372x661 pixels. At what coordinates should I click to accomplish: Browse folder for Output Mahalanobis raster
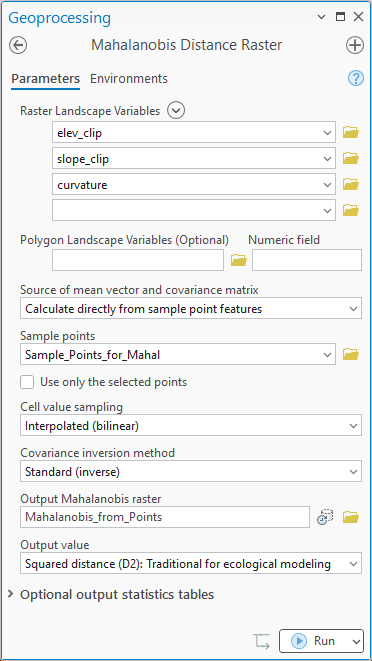point(350,517)
